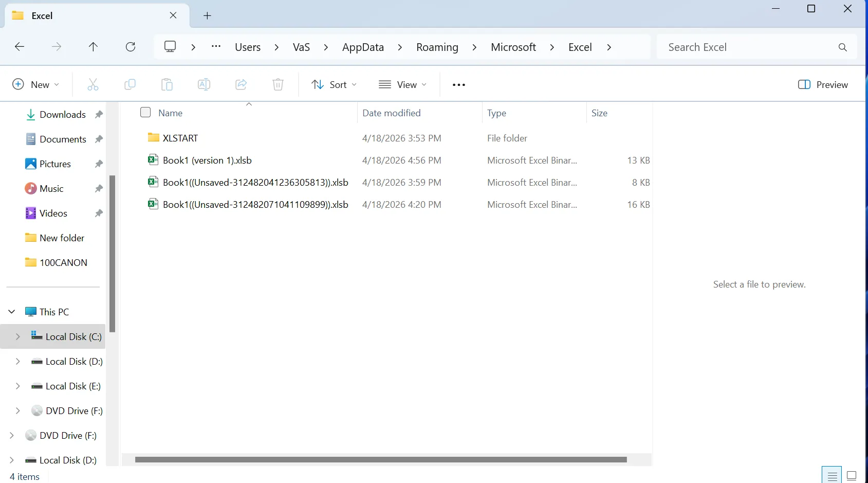Click the Delete trash icon
This screenshot has height=483, width=868.
click(278, 84)
